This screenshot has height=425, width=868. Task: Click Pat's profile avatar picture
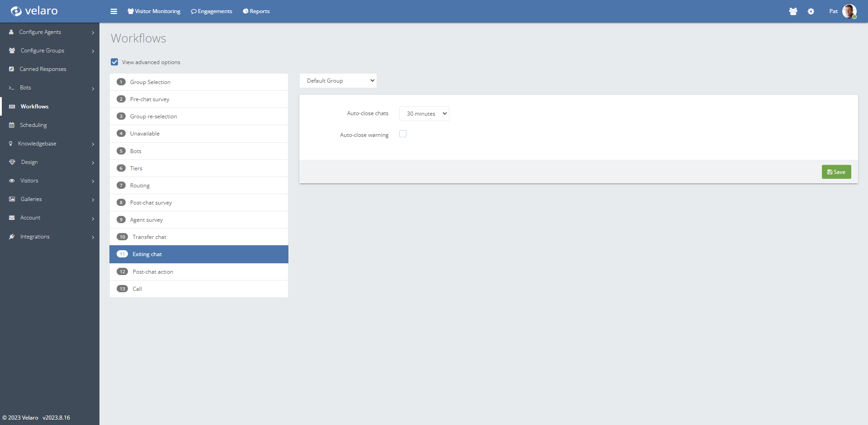point(849,11)
